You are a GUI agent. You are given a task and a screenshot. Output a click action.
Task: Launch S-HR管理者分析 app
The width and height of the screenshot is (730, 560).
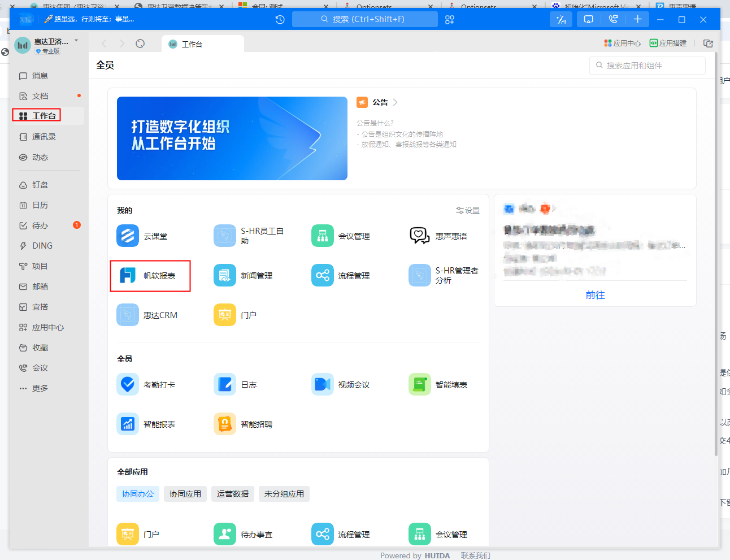point(420,275)
